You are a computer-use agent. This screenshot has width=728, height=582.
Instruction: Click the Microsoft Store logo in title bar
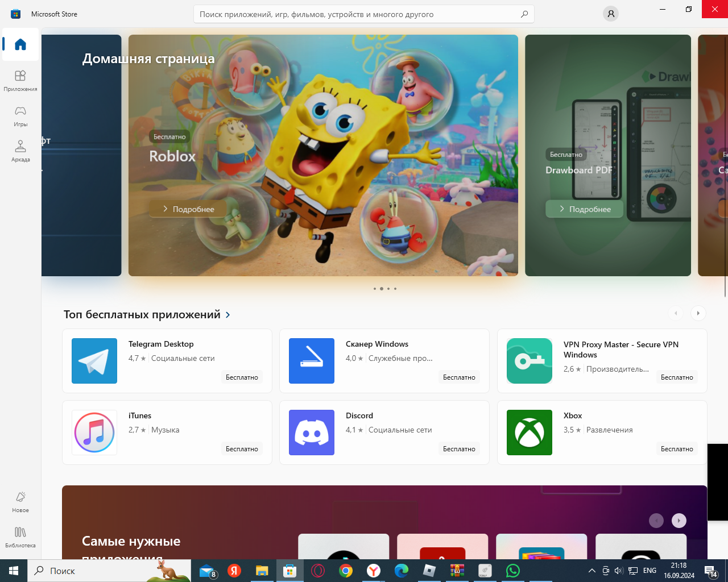point(15,14)
